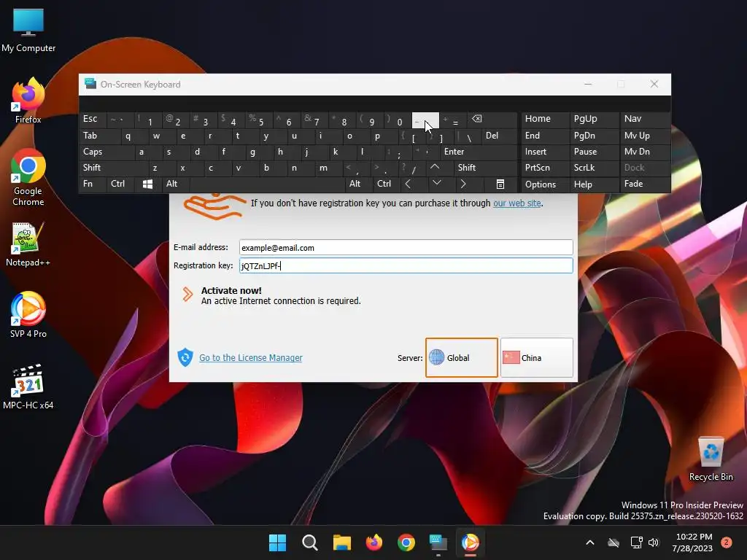This screenshot has height=560, width=747.
Task: Click Activate now! text
Action: tap(231, 290)
